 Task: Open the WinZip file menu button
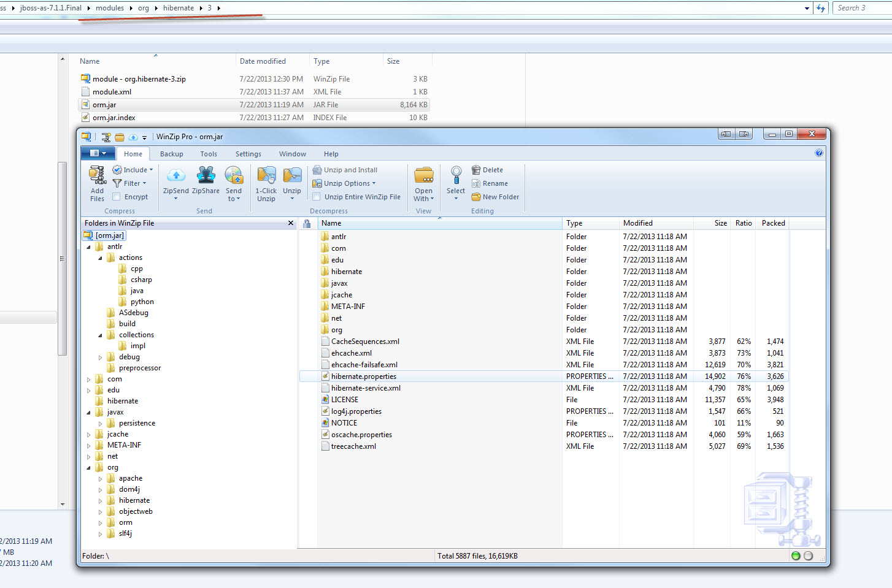[x=98, y=153]
